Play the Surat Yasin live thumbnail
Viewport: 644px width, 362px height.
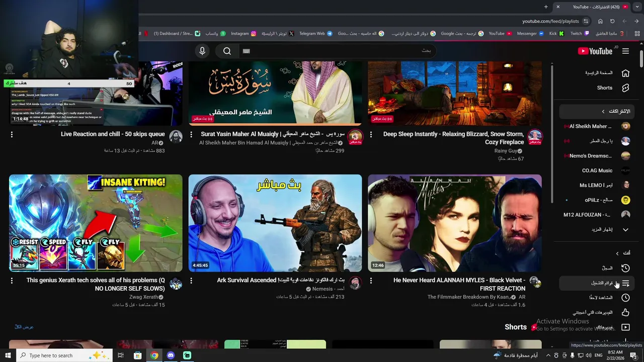point(275,93)
